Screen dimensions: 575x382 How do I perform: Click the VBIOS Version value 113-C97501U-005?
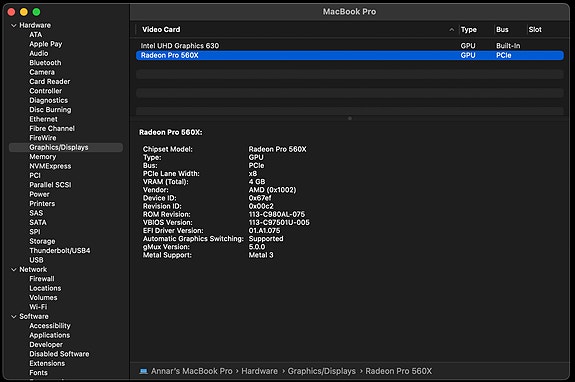[279, 223]
